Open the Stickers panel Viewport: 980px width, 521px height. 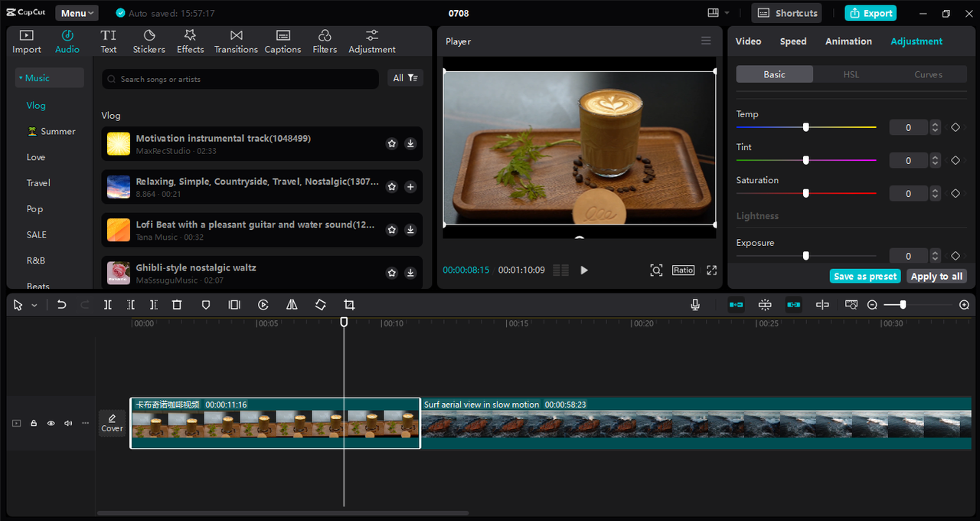[149, 41]
